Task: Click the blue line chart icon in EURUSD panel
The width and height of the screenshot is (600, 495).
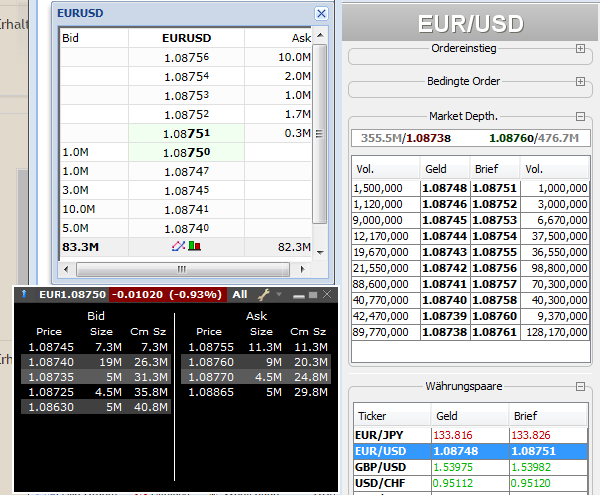Action: coord(180,246)
